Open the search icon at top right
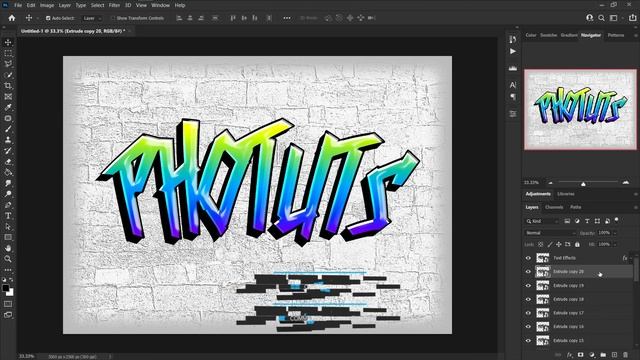 (601, 18)
